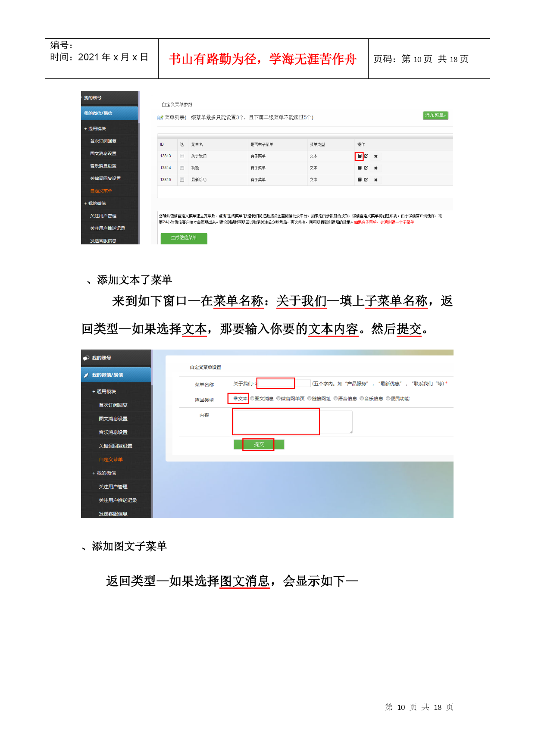Select the 微官网单页 return type radio
Viewport: 535px width, 756px height.
[278, 398]
